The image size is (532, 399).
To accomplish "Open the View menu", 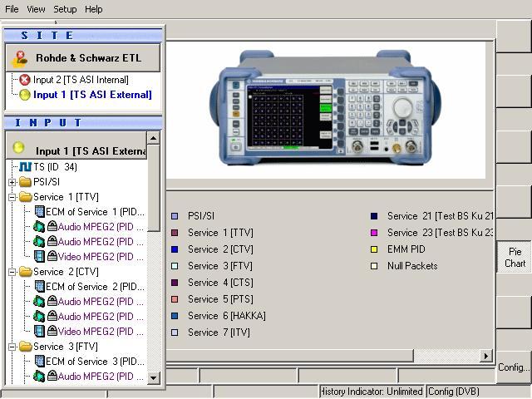I will (x=37, y=9).
